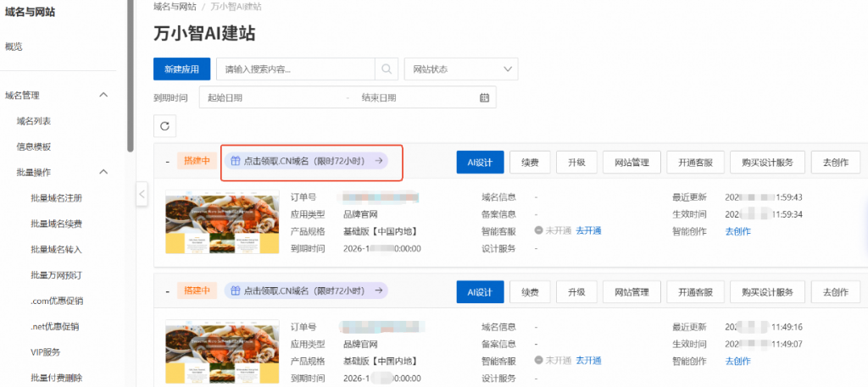Go to 概览 in the sidebar
This screenshot has height=387, width=868.
coord(14,47)
